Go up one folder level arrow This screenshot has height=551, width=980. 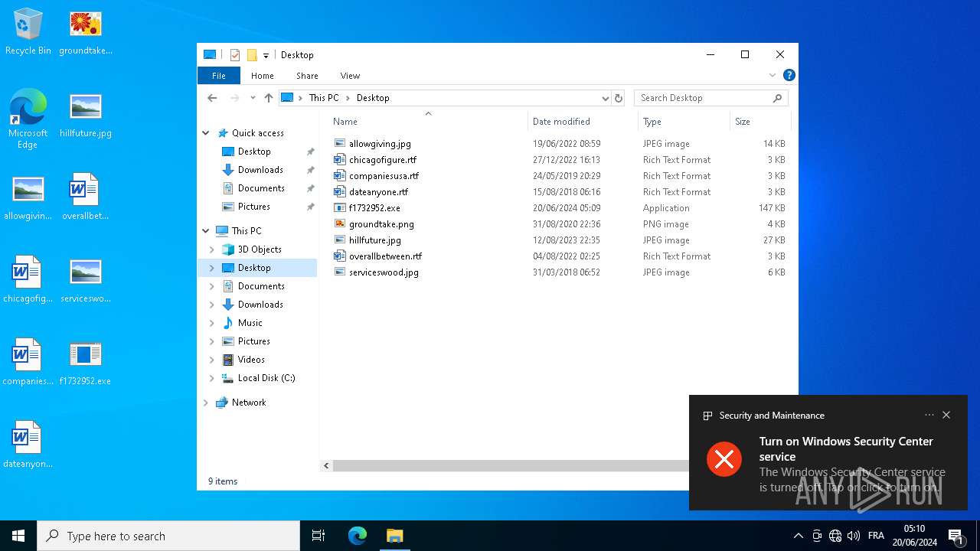268,98
